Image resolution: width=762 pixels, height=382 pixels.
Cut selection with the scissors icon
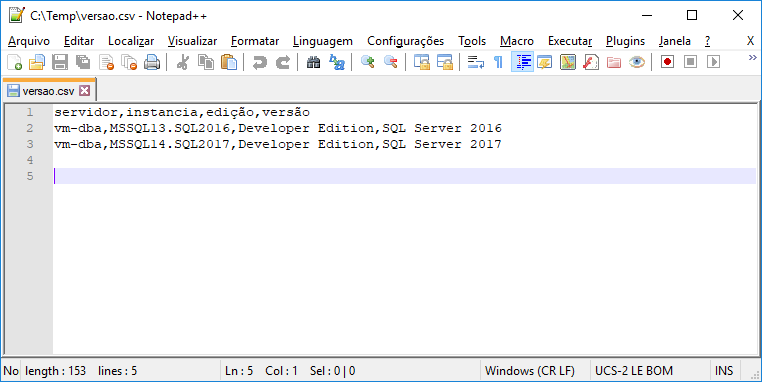[183, 62]
